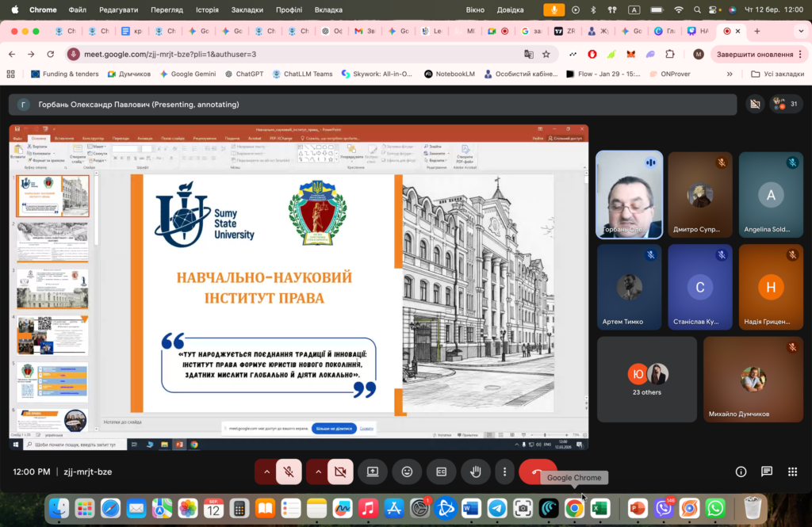Open the chat panel icon
Image resolution: width=812 pixels, height=527 pixels.
pos(767,472)
